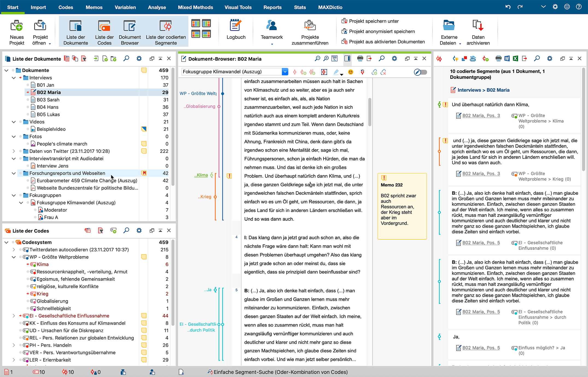Collapse the Videos folder
The height and width of the screenshot is (377, 588).
point(14,122)
